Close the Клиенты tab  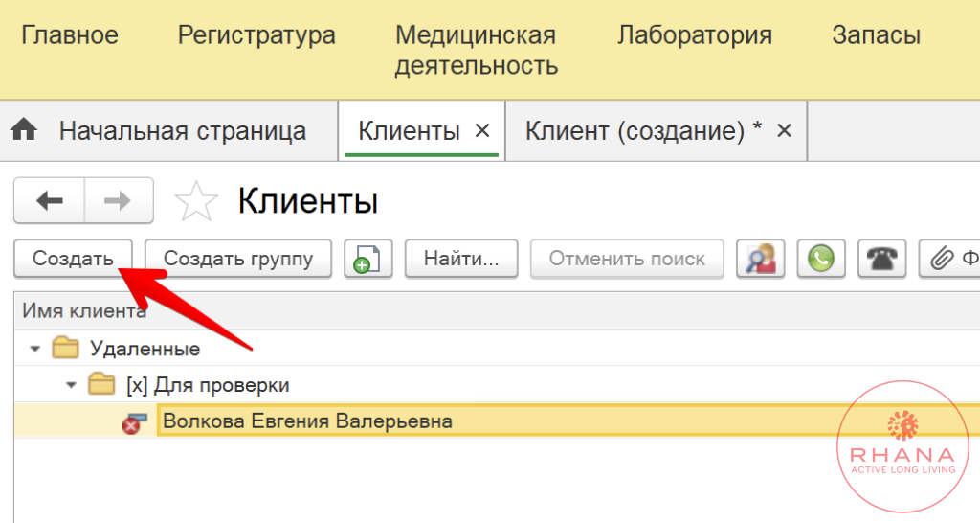482,130
